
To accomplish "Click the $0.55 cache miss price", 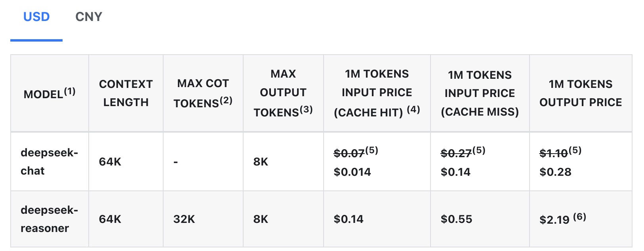I will pos(456,219).
